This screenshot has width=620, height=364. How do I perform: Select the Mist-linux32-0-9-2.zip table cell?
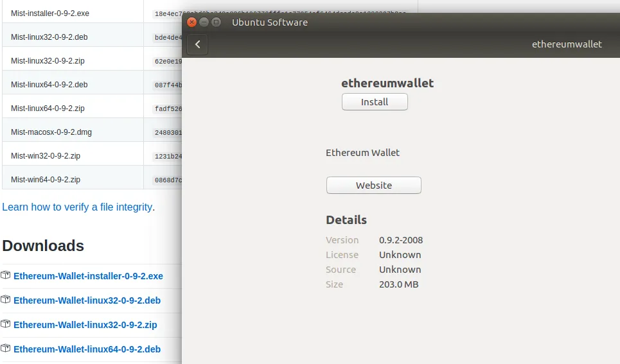(x=73, y=58)
